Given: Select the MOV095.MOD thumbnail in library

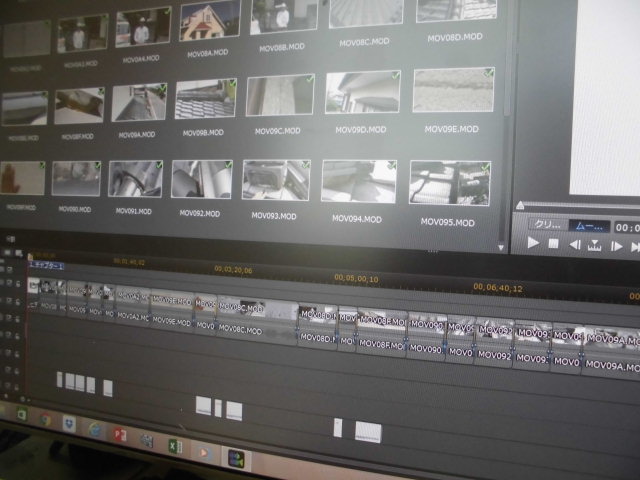Looking at the screenshot, I should [449, 183].
